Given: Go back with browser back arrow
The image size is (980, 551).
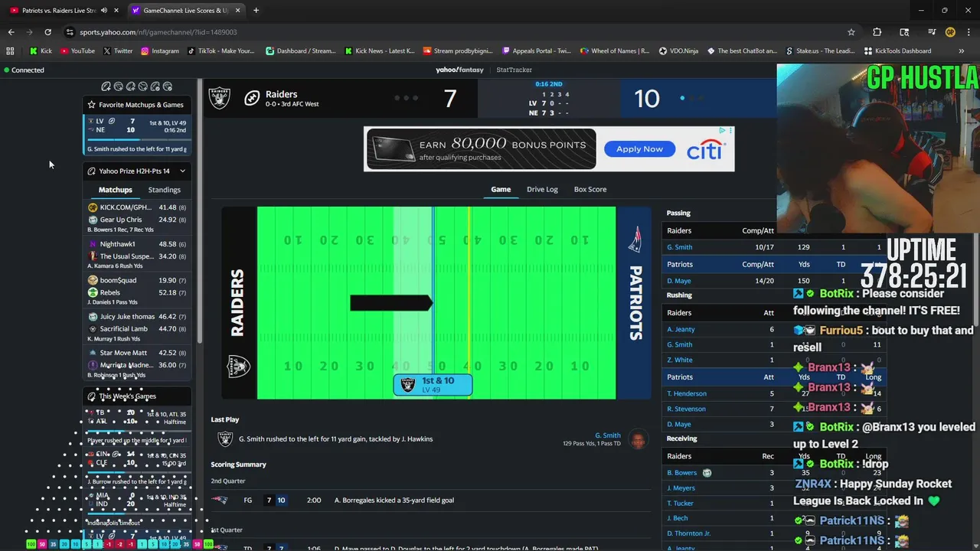Looking at the screenshot, I should [x=11, y=32].
